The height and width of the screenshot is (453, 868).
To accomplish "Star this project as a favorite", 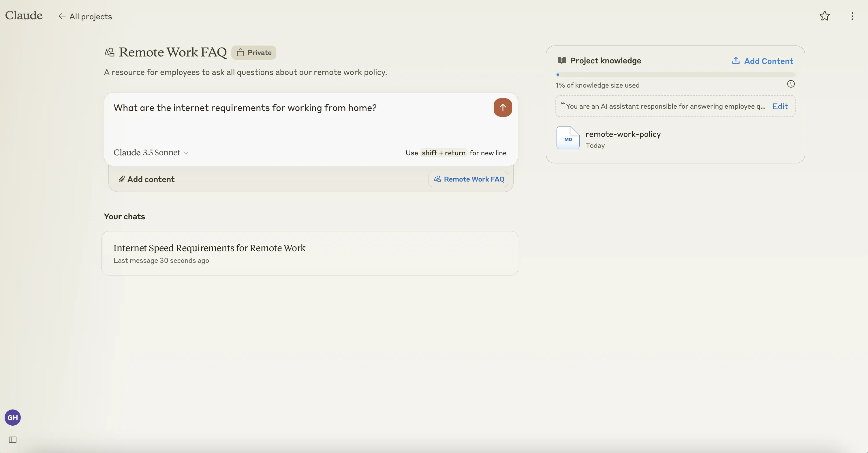I will click(x=824, y=16).
